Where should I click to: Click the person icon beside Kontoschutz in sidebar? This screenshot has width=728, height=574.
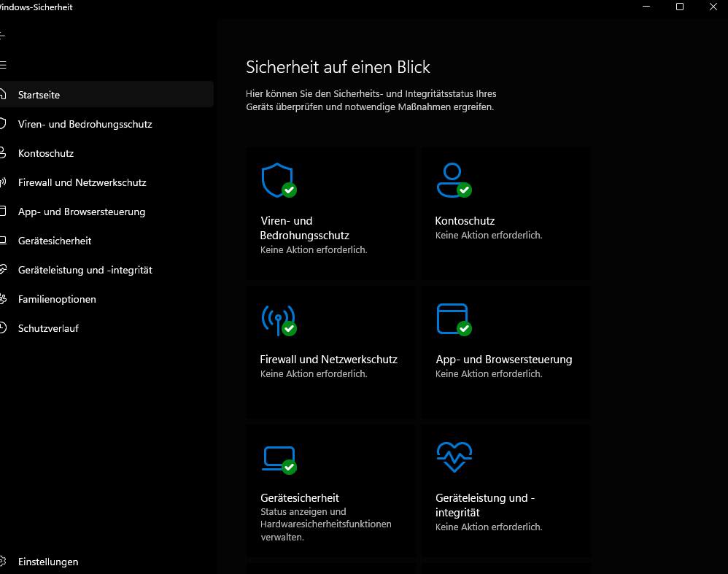(2, 152)
